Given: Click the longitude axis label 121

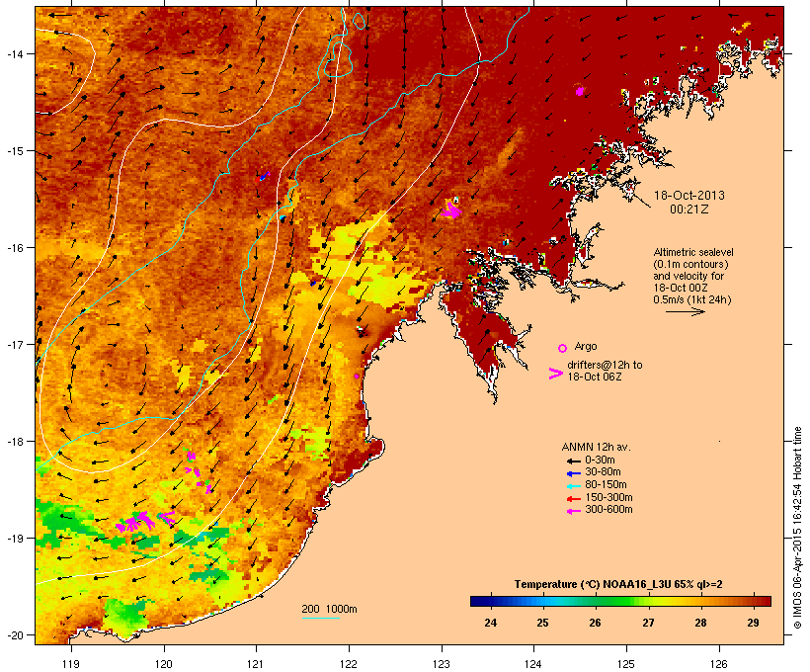Looking at the screenshot, I should [x=256, y=664].
